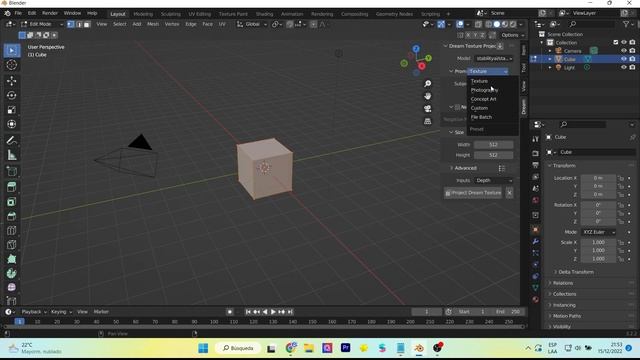Toggle Collection visibility eye in outliner
Image resolution: width=640 pixels, height=360 pixels.
pos(624,42)
